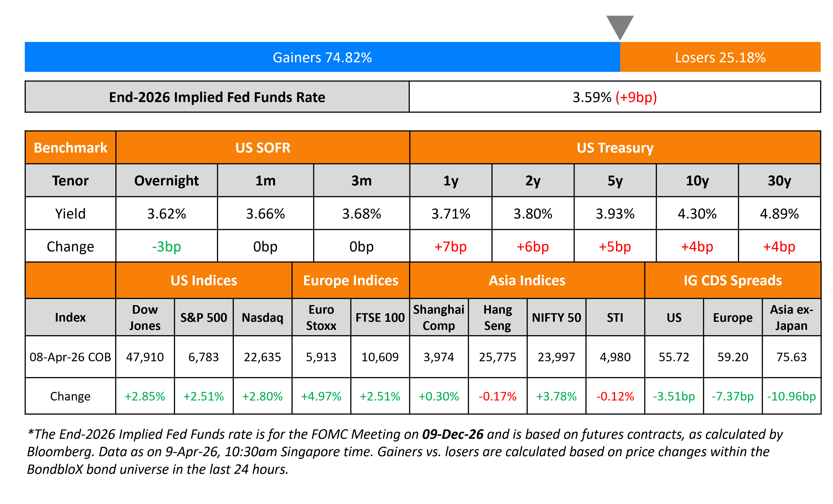Image resolution: width=833 pixels, height=504 pixels.
Task: Select the blue Gainers 74.82% bar
Action: click(x=322, y=57)
